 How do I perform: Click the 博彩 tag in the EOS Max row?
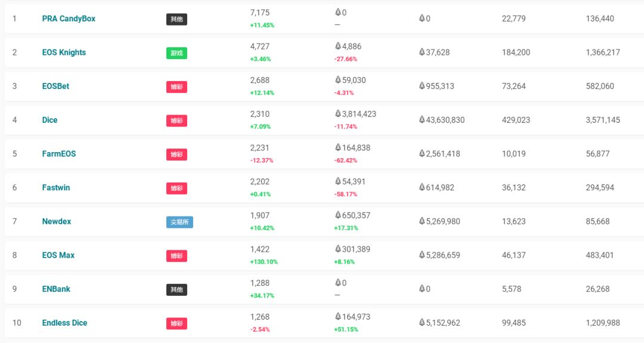point(177,256)
